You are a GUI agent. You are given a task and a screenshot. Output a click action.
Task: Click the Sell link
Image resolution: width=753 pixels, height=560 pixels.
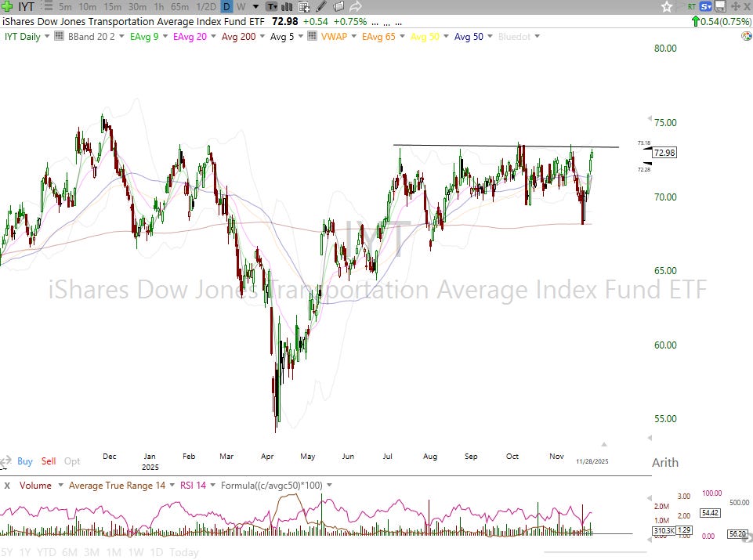49,461
